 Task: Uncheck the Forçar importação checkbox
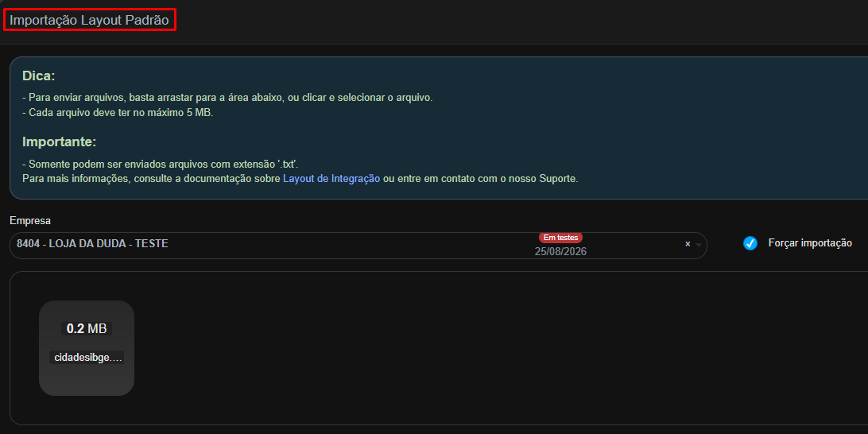(x=750, y=243)
